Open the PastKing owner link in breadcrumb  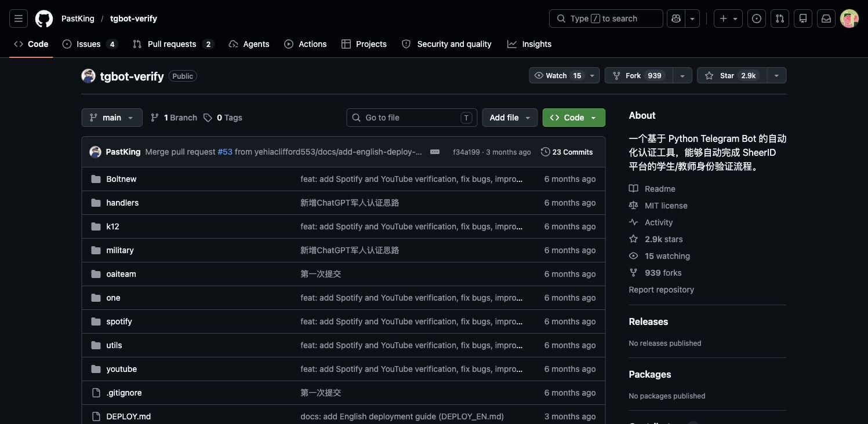point(78,19)
